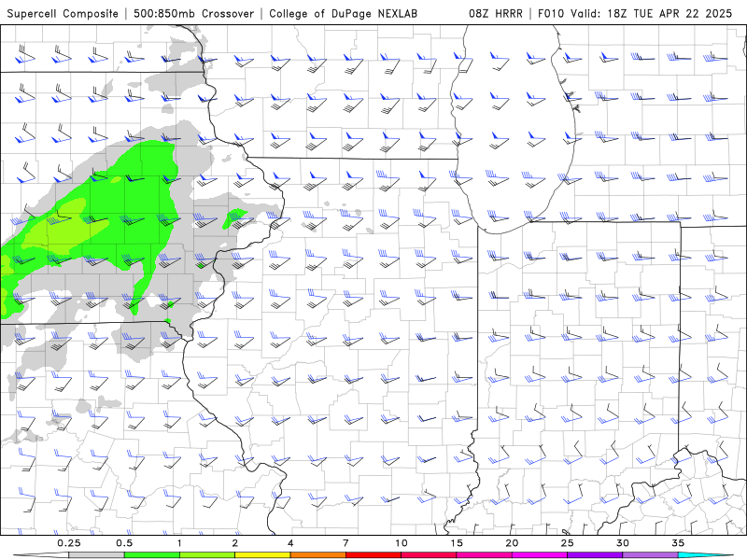This screenshot has height=560, width=747.
Task: Click the '0.25' colorbar label
Action: point(69,543)
